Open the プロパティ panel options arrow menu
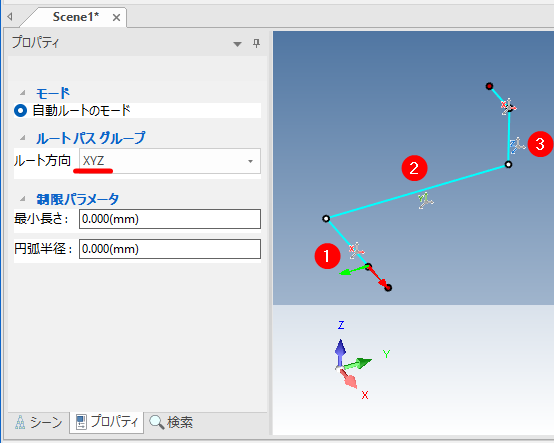Viewport: 554px width, 443px height. (237, 44)
